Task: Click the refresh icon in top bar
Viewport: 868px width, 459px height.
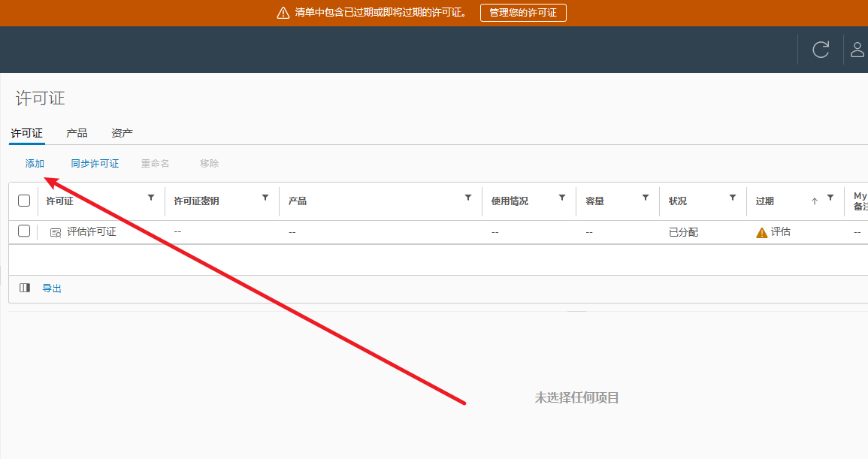Action: click(x=821, y=50)
